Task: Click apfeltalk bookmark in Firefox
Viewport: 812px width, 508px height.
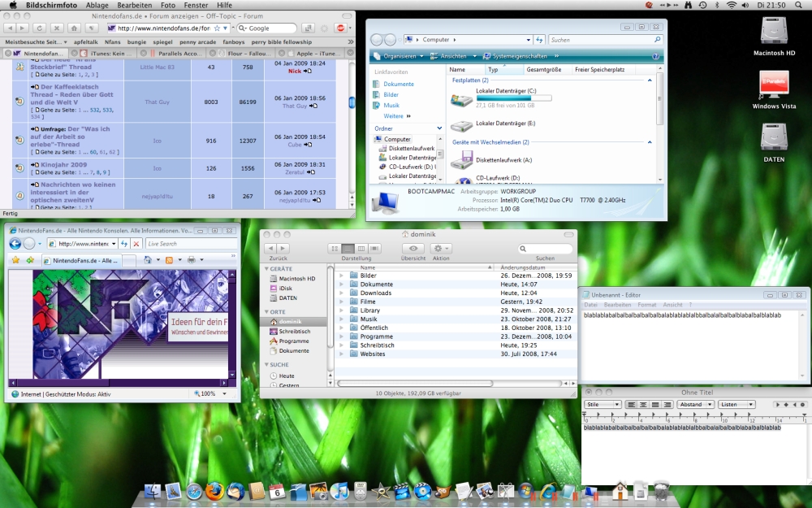Action: (86, 42)
